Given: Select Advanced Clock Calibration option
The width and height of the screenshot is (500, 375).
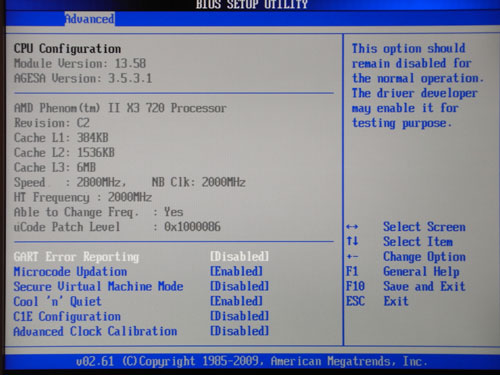Looking at the screenshot, I should pyautogui.click(x=95, y=331).
